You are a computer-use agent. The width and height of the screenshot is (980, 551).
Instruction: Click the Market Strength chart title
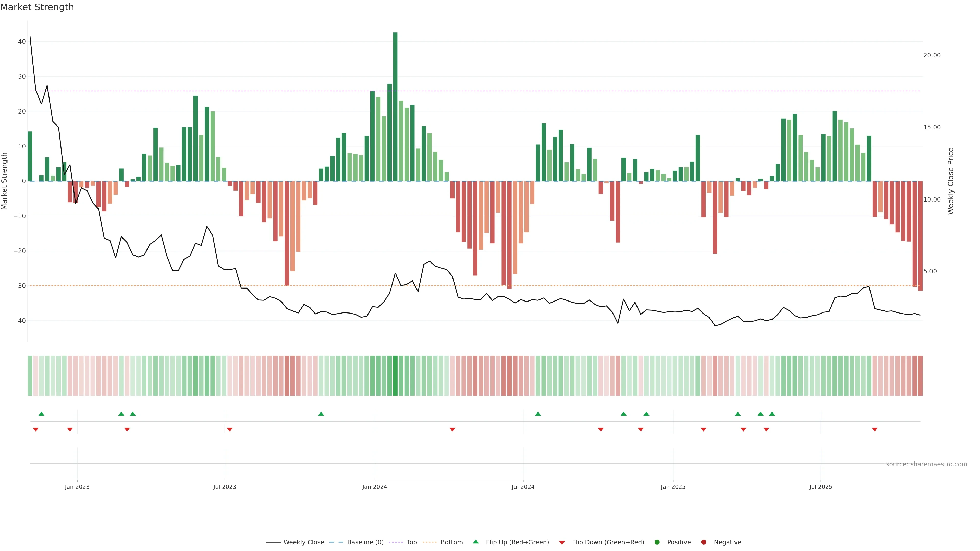point(37,7)
